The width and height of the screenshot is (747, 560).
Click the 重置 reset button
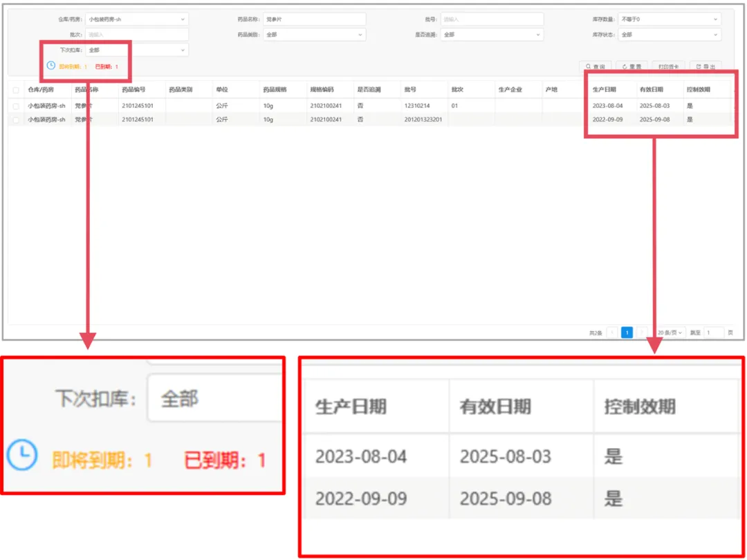pos(631,66)
